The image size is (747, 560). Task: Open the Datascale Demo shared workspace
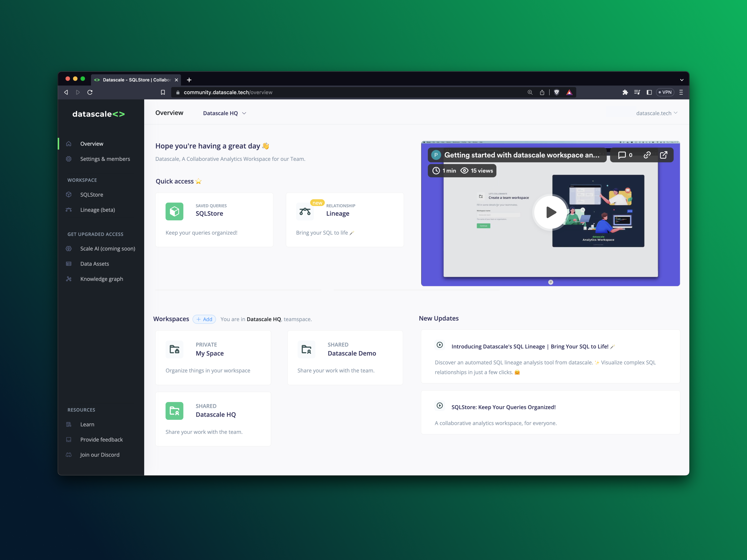[x=345, y=357]
